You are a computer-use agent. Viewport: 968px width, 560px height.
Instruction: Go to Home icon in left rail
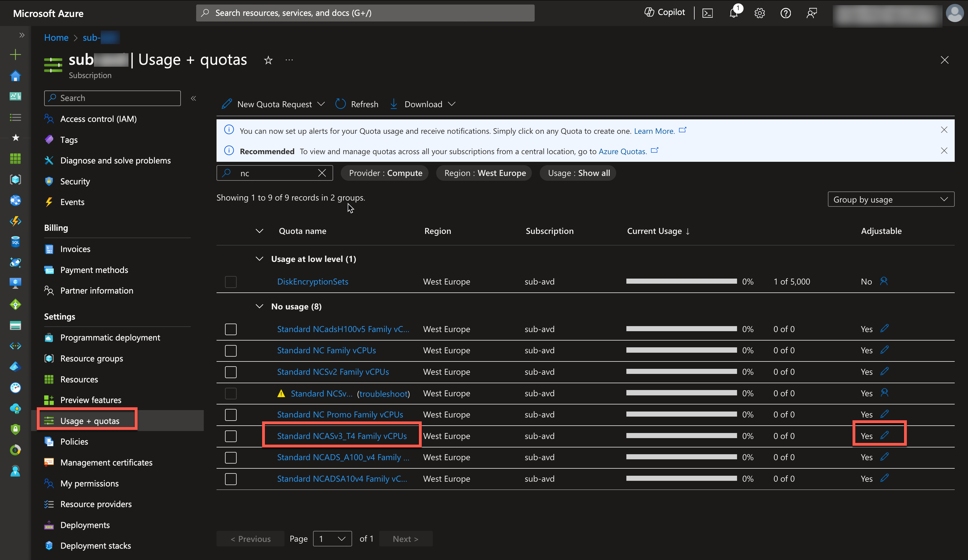coord(15,76)
